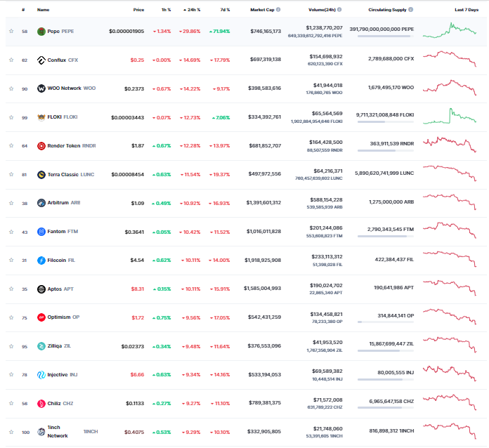Open the Pepe PEPE coin page
Image resolution: width=489 pixels, height=448 pixels.
point(60,31)
